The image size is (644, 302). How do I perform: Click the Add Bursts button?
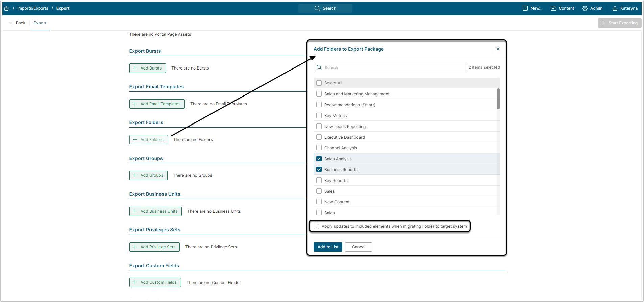147,68
